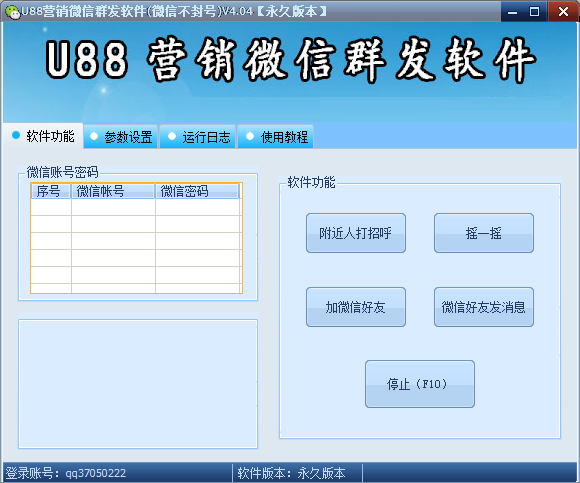This screenshot has width=580, height=483.
Task: Open the 运行日志 tab
Action: coord(198,137)
